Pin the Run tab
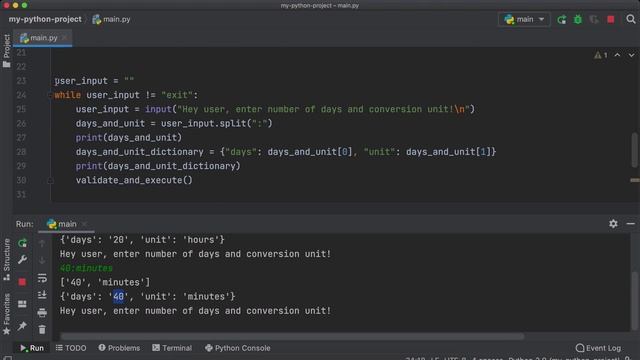Viewport: 640px width, 360px height. pos(22,326)
